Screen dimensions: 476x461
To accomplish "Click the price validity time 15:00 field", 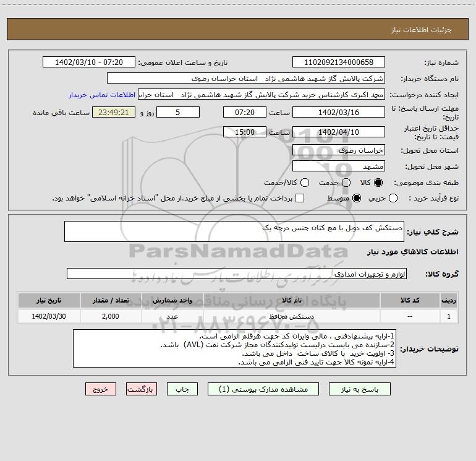I will (x=245, y=132).
